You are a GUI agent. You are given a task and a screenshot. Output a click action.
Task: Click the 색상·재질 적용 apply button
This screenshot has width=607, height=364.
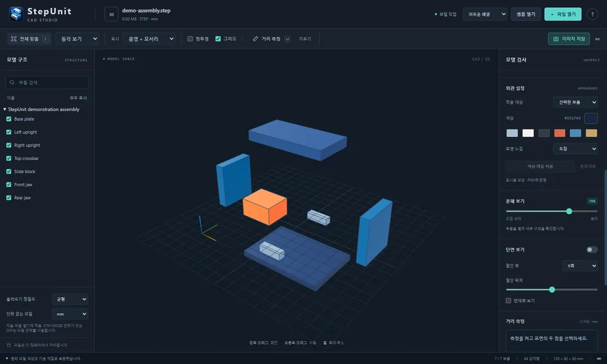(x=540, y=166)
